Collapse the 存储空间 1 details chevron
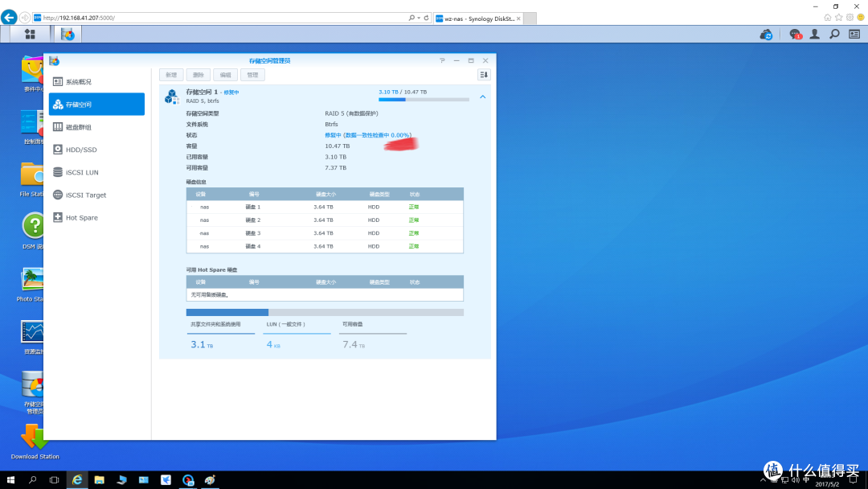The image size is (868, 489). [483, 97]
